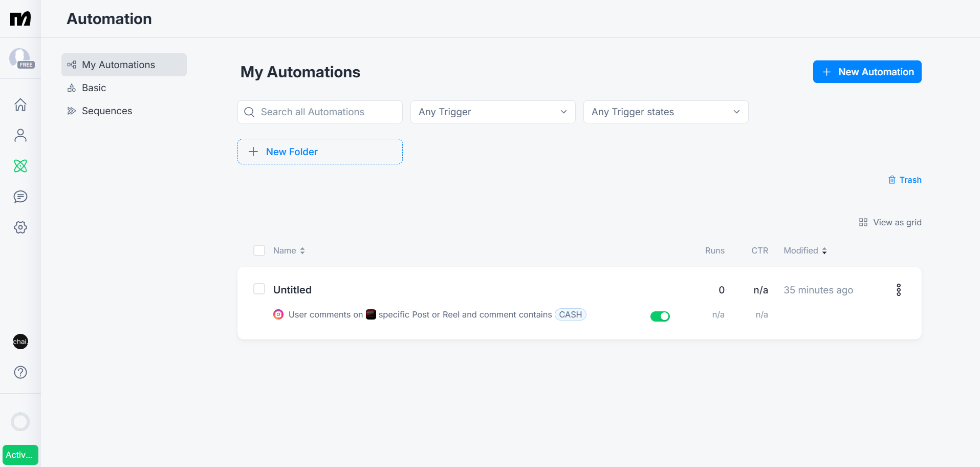Click the New Automation button
The width and height of the screenshot is (980, 467).
[867, 72]
